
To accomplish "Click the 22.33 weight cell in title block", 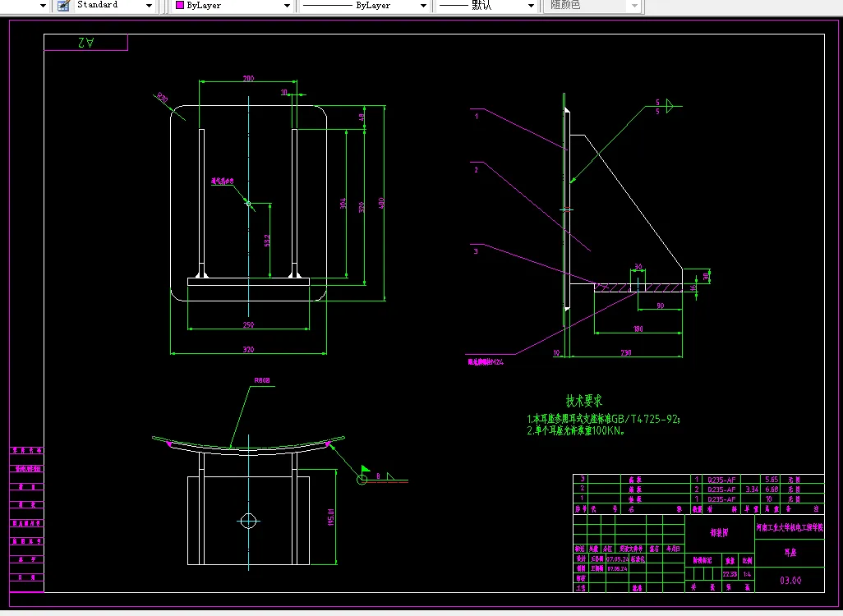I will coord(730,574).
